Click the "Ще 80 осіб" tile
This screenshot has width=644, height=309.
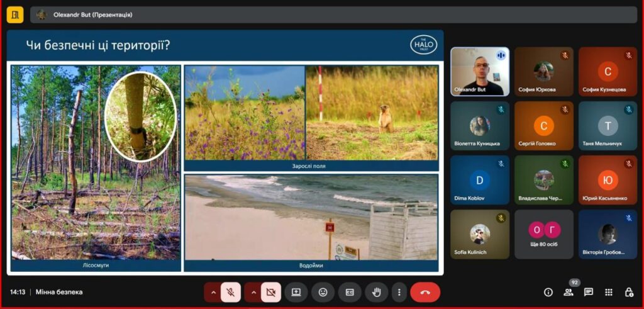pyautogui.click(x=543, y=234)
